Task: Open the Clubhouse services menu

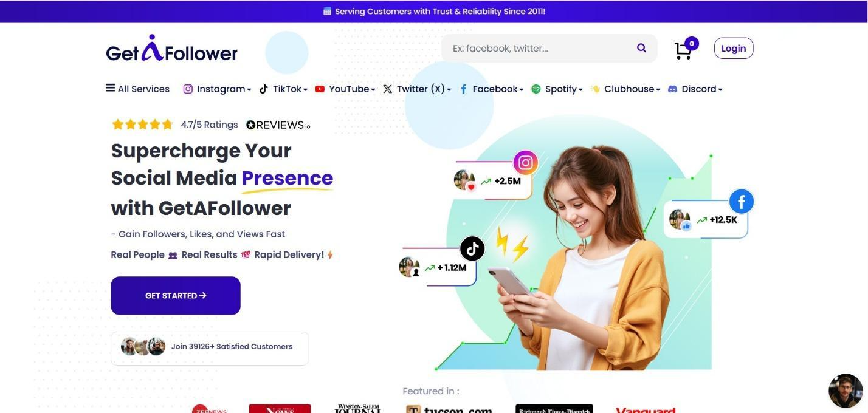Action: 625,89
